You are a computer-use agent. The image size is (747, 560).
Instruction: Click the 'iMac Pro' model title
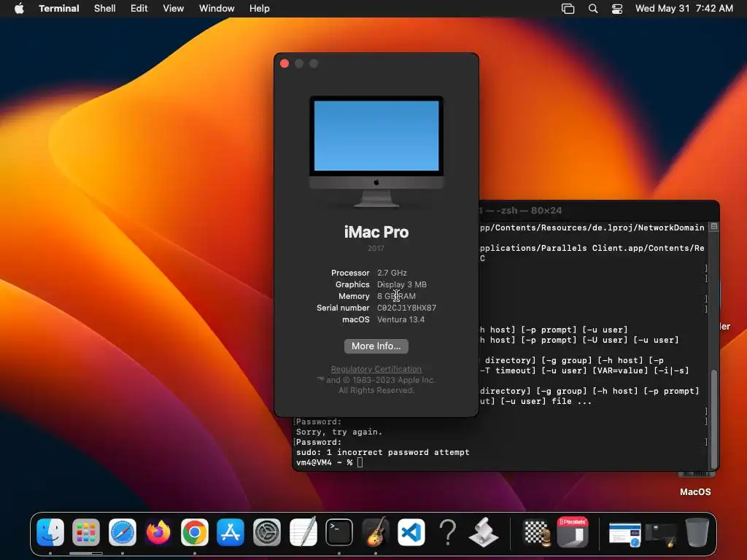(376, 232)
